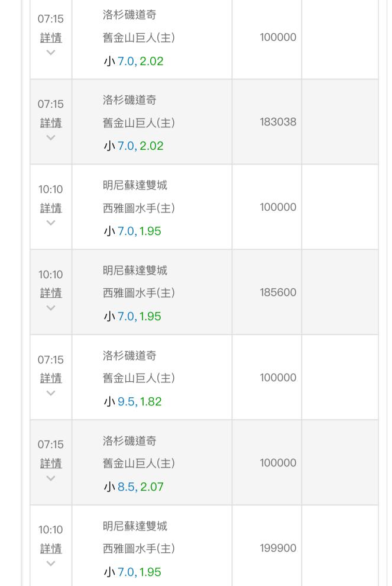Screen dimensions: 392x586
Task: Select the 小 9.5, 1.82 odds text
Action: point(133,402)
